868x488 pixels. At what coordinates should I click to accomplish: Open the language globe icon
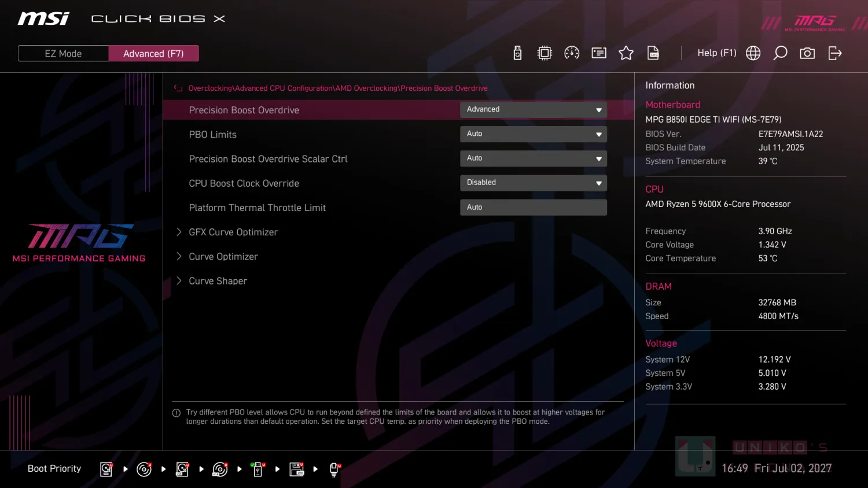[753, 53]
